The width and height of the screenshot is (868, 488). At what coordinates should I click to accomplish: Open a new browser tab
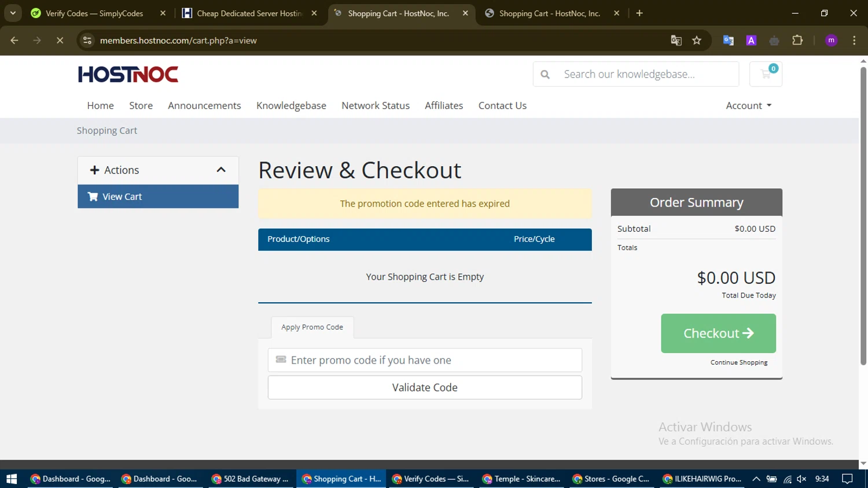click(x=639, y=13)
